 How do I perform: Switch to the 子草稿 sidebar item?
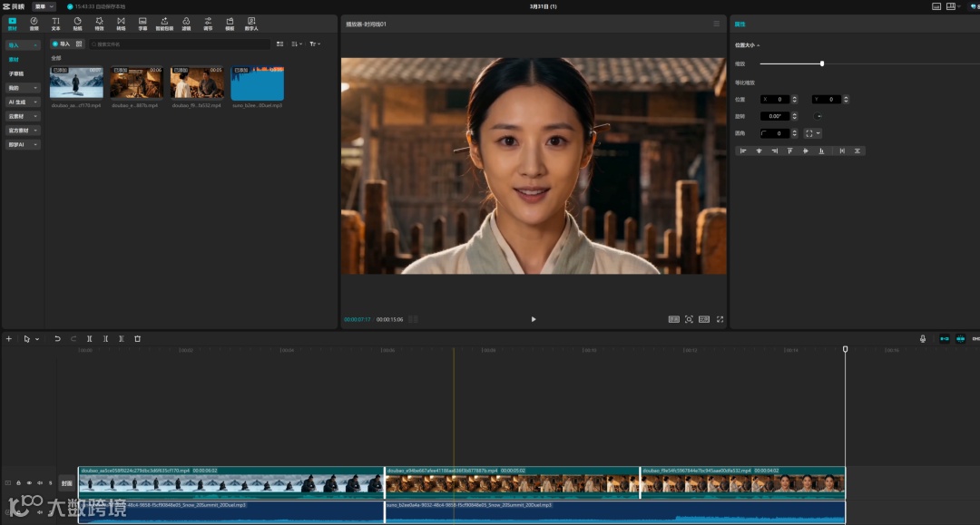point(16,73)
